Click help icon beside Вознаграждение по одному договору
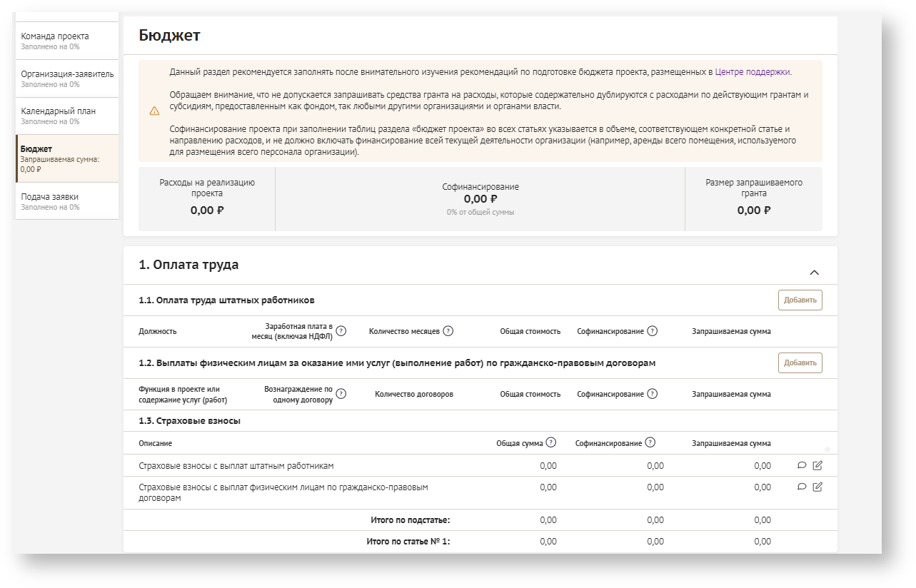This screenshot has width=916, height=588. 341,394
